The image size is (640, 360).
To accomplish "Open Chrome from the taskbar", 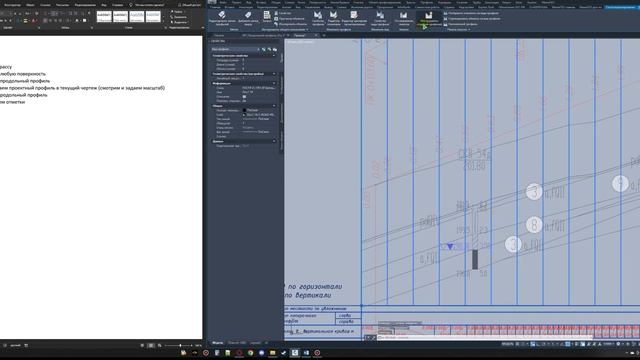I will (x=250, y=353).
